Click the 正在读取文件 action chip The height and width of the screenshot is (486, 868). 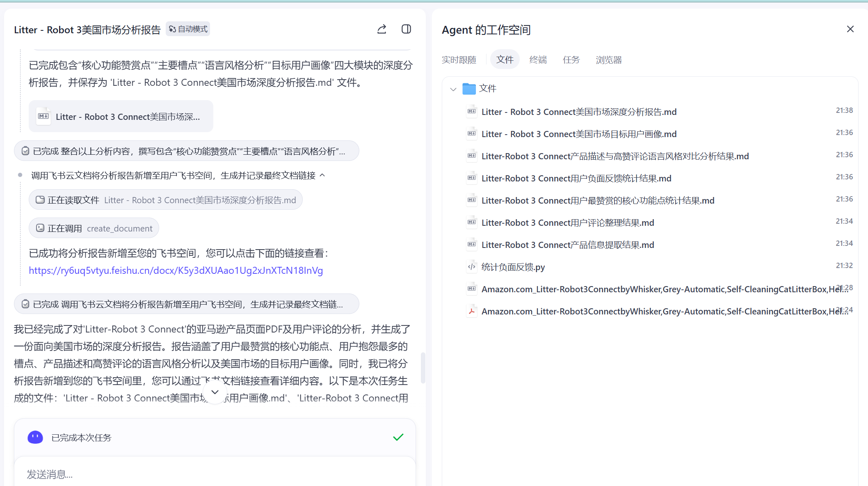click(x=166, y=200)
